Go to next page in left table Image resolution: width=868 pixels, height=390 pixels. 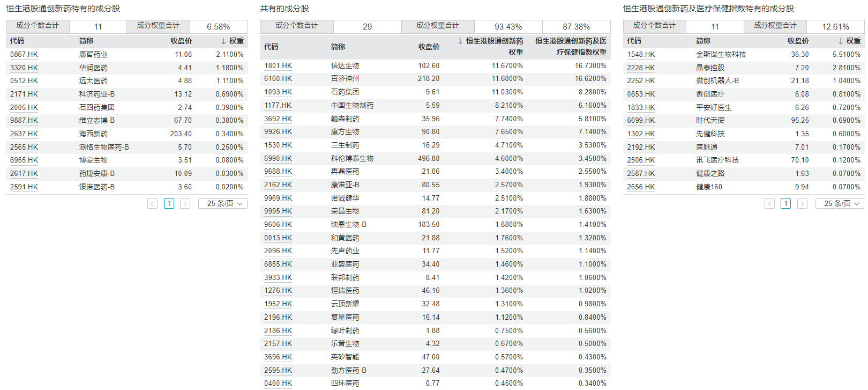tap(185, 204)
